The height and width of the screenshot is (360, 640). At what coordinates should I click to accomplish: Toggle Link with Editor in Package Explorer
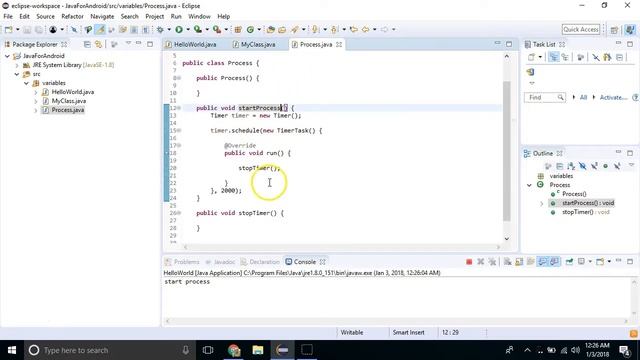point(98,44)
